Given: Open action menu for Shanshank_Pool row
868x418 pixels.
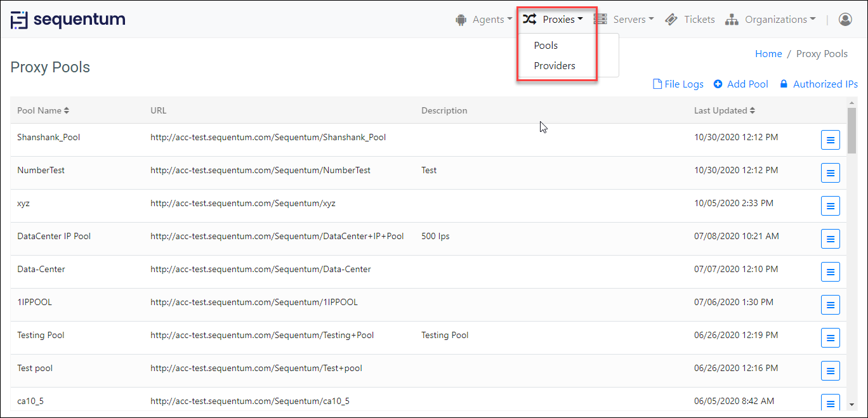Looking at the screenshot, I should click(x=831, y=140).
